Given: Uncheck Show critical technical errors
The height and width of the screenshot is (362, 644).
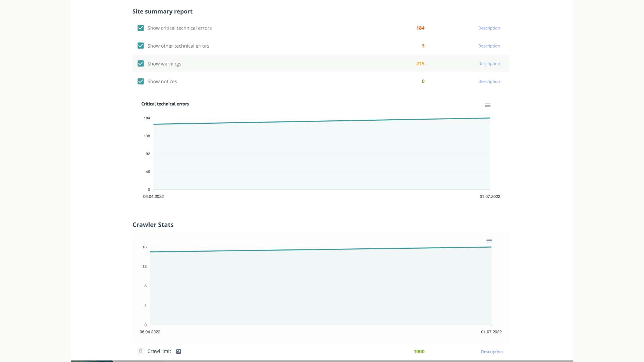Looking at the screenshot, I should point(141,28).
